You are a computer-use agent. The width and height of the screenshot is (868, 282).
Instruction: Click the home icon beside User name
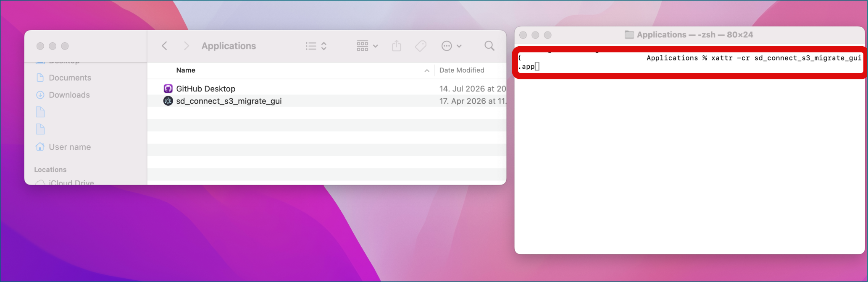(40, 146)
